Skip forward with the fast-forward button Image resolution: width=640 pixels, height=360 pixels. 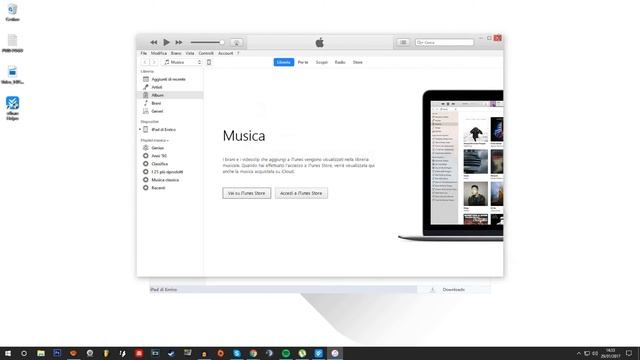pyautogui.click(x=179, y=42)
